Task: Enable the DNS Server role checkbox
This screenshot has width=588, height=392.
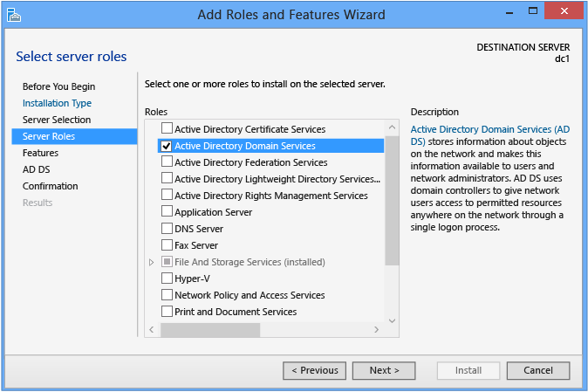Action: point(167,229)
